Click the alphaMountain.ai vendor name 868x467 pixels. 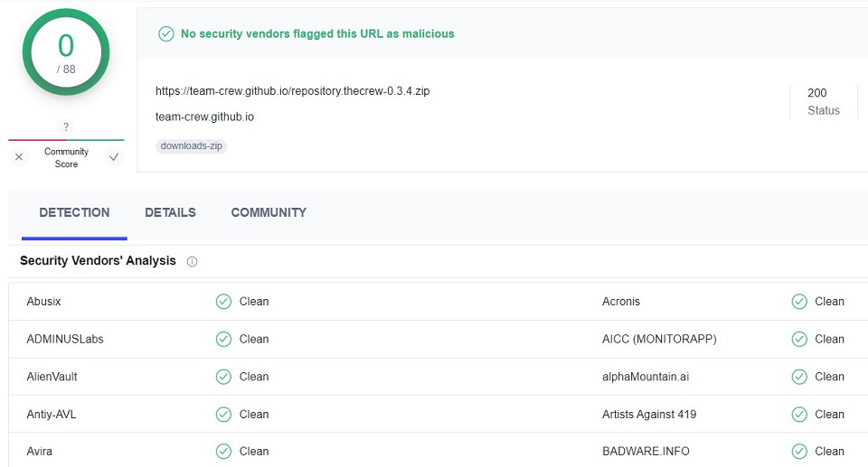pos(646,377)
